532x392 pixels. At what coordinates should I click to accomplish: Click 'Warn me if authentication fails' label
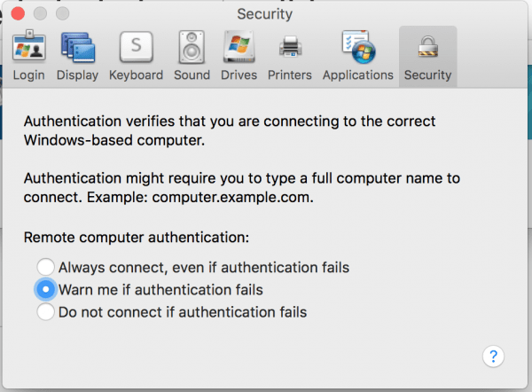160,290
